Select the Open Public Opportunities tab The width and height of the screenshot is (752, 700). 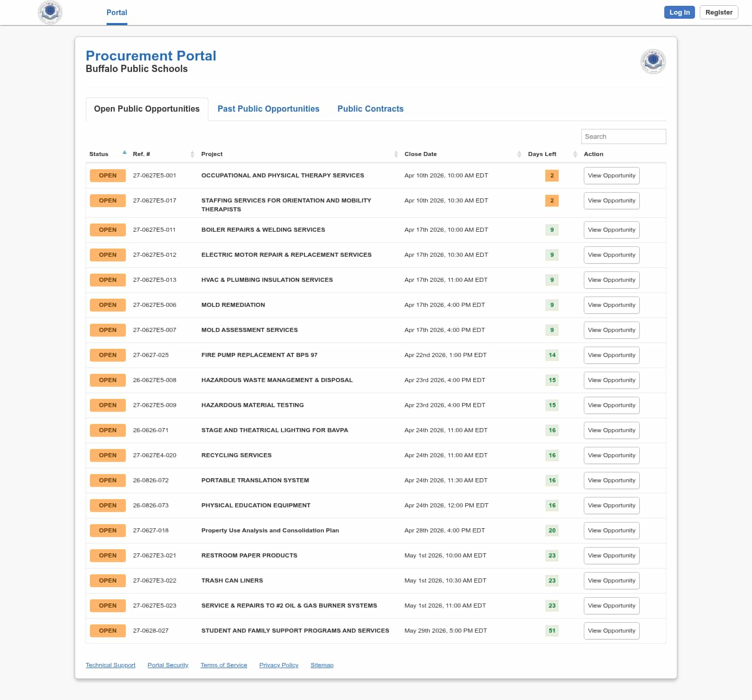(x=147, y=109)
